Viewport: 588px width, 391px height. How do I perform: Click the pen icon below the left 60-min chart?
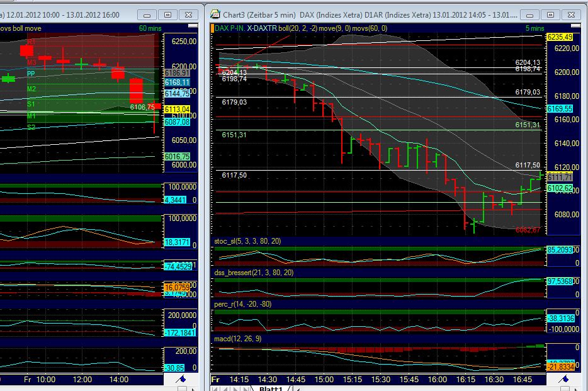[x=181, y=379]
